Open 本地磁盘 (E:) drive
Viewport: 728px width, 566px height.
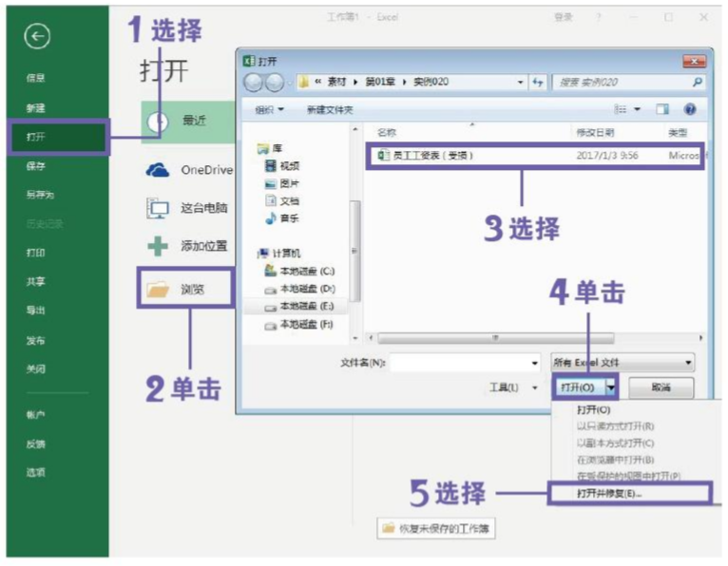pyautogui.click(x=299, y=306)
